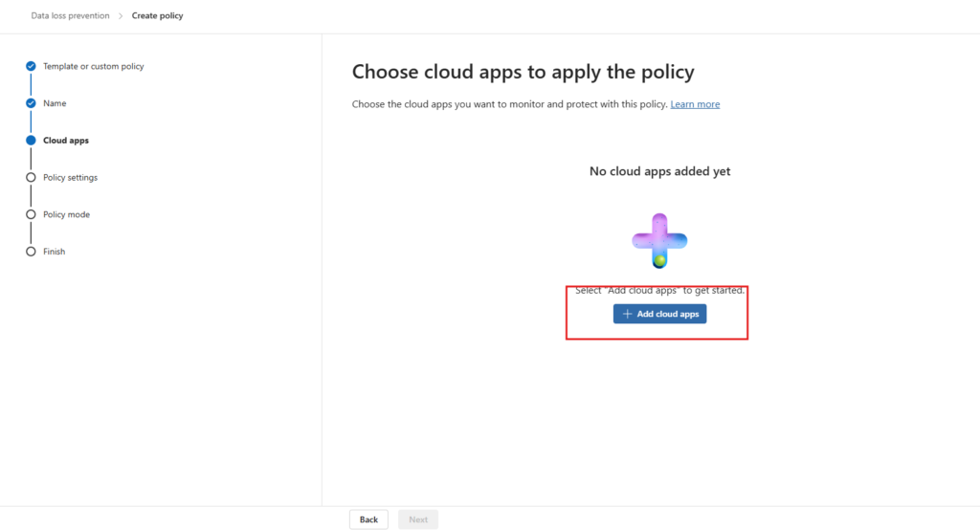Click the Policy settings step circle
Screen dimensions: 980x530
(x=31, y=177)
